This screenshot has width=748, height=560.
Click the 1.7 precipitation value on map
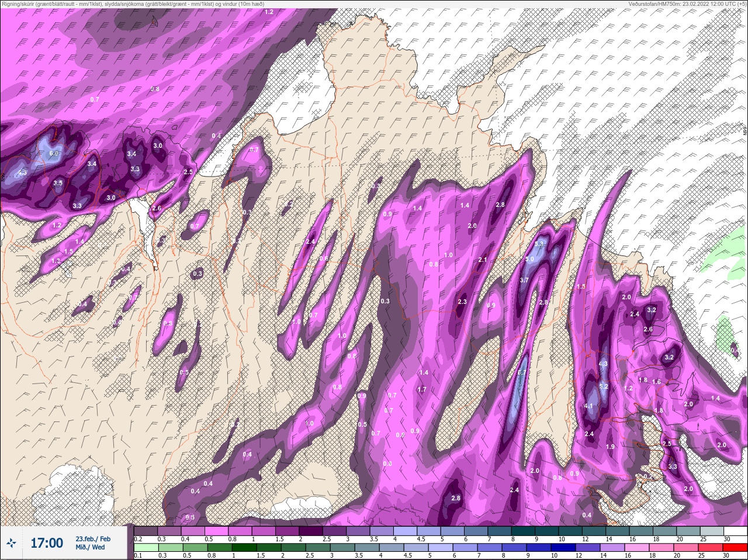[x=422, y=389]
